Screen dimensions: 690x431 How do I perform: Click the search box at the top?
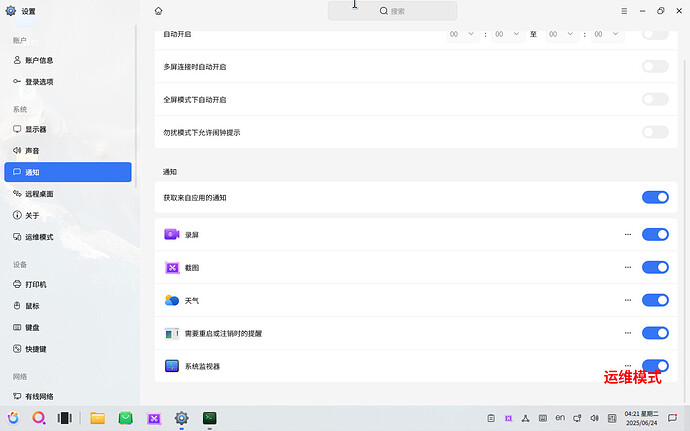pyautogui.click(x=392, y=11)
